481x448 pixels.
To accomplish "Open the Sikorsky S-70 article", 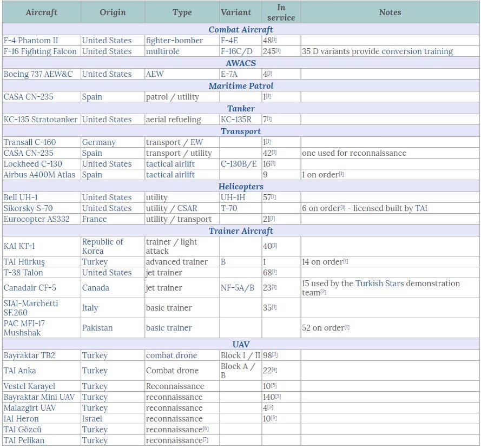I will point(28,208).
